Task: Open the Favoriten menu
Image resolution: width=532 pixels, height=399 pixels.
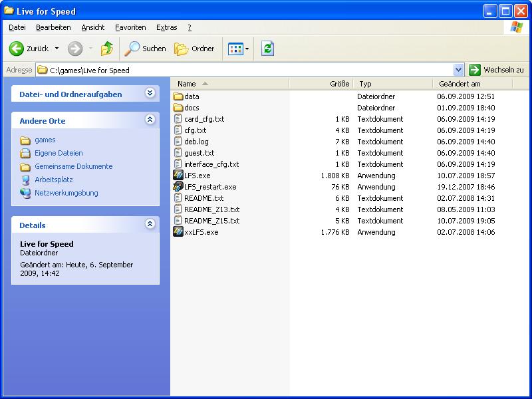Action: [130, 27]
